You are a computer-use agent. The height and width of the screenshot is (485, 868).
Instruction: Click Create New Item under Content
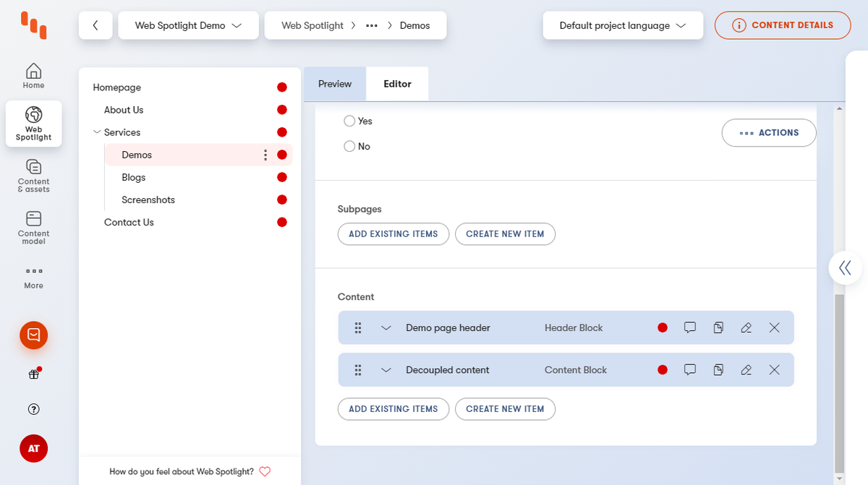pos(505,409)
